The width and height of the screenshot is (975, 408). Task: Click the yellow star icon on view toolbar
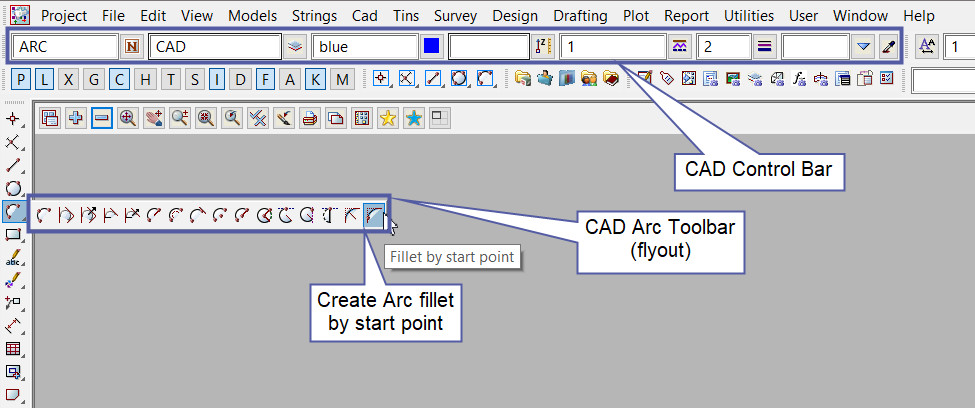click(388, 118)
